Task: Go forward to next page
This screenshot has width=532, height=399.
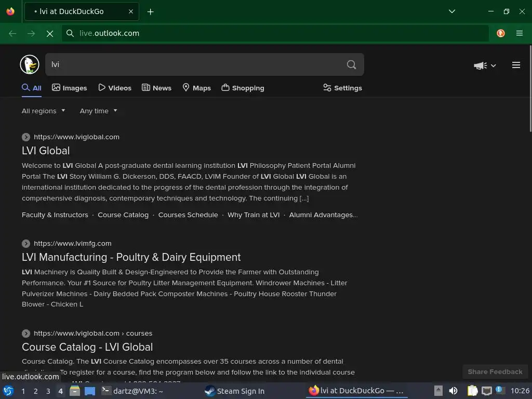Action: click(31, 33)
